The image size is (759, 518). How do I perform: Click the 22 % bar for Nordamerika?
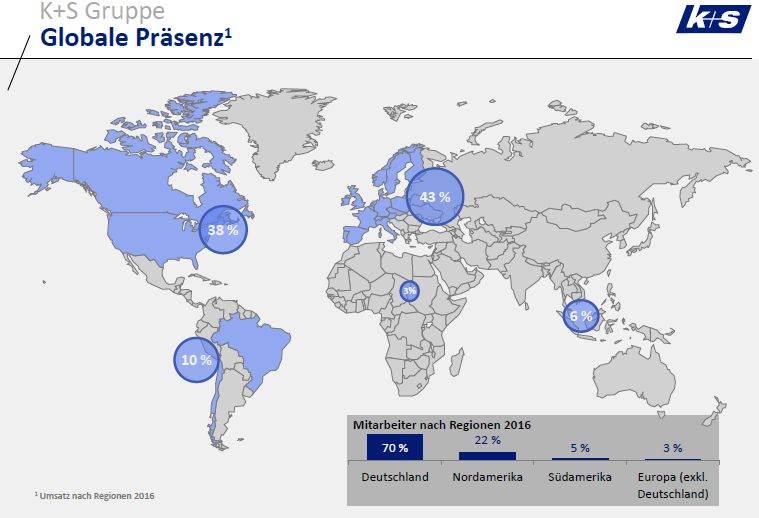pyautogui.click(x=487, y=456)
